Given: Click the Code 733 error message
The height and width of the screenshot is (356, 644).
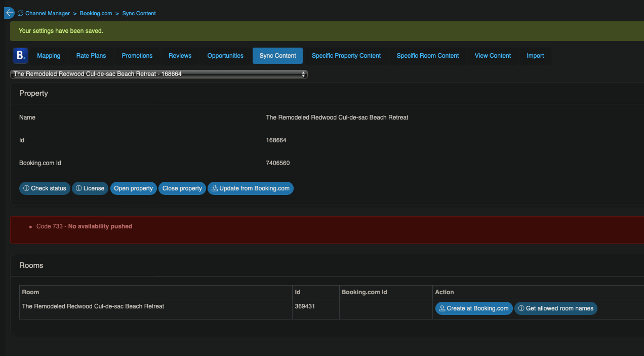Looking at the screenshot, I should coord(84,226).
